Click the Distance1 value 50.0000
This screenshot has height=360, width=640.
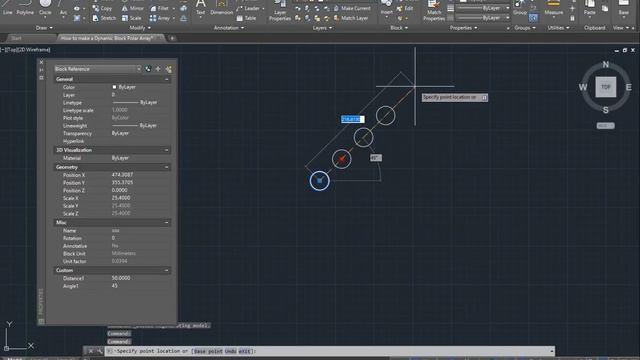point(121,278)
